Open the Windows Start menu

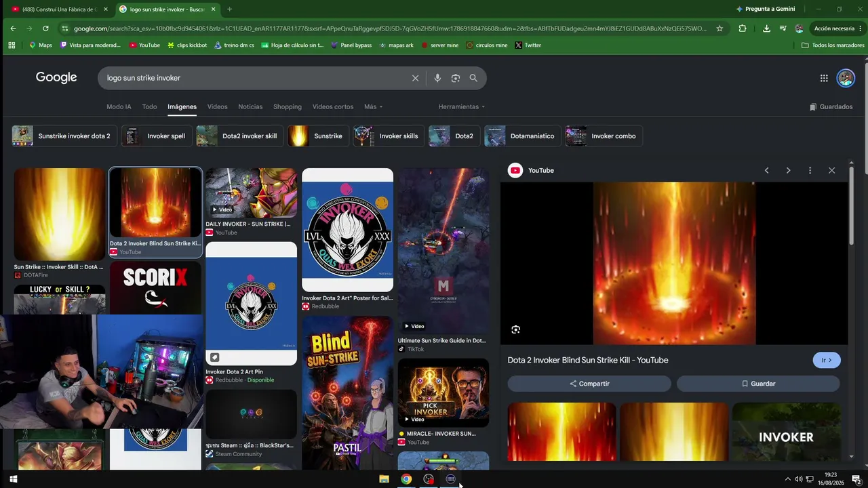coord(13,479)
